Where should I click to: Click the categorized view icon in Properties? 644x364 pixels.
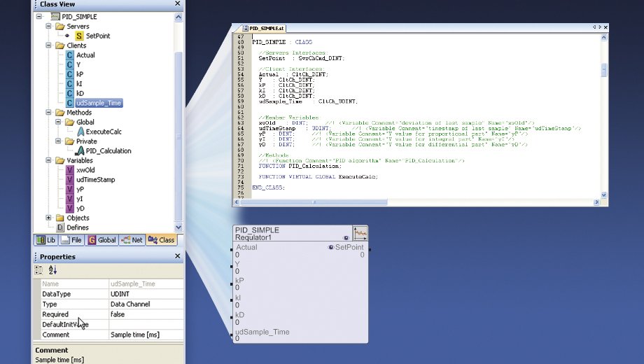click(x=38, y=270)
